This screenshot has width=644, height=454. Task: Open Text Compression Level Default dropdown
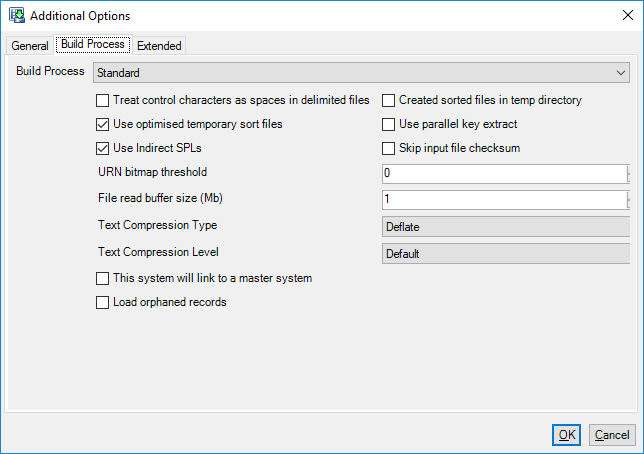pyautogui.click(x=506, y=254)
